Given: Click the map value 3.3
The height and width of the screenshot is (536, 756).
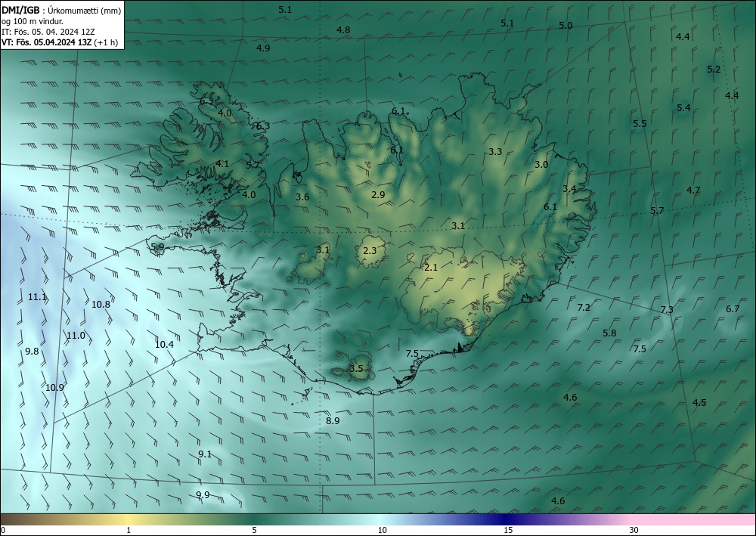Looking at the screenshot, I should coord(495,152).
